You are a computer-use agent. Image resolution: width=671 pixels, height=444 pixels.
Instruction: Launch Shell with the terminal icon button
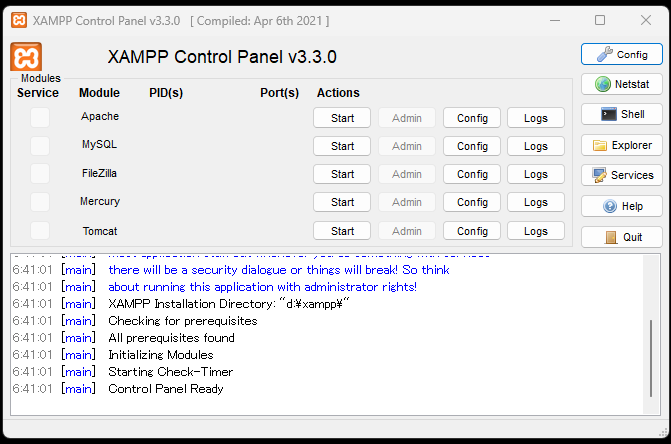(621, 114)
